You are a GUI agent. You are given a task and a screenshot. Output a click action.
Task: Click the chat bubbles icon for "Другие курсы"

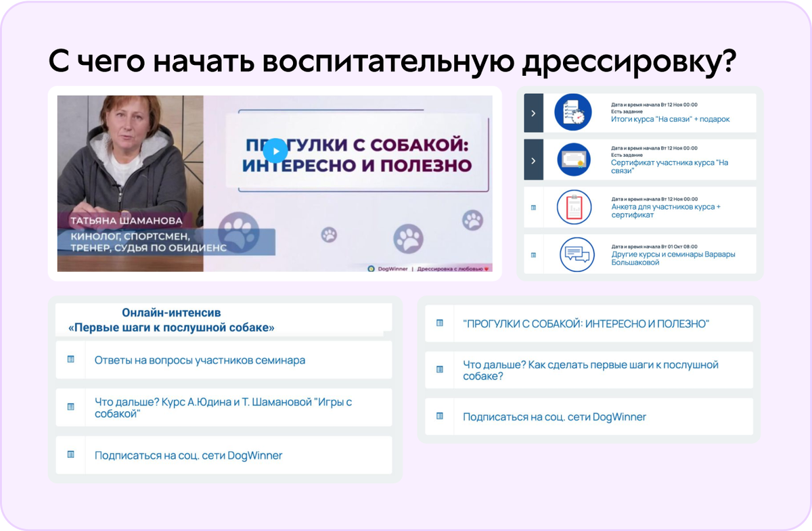coord(573,254)
